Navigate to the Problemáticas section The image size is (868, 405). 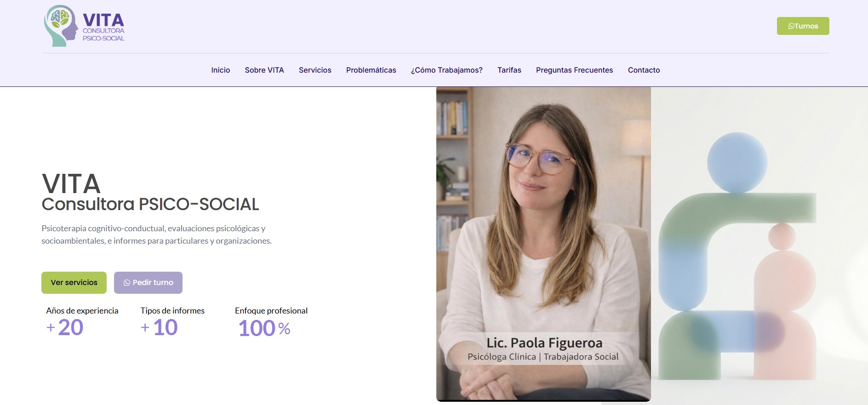(x=371, y=70)
